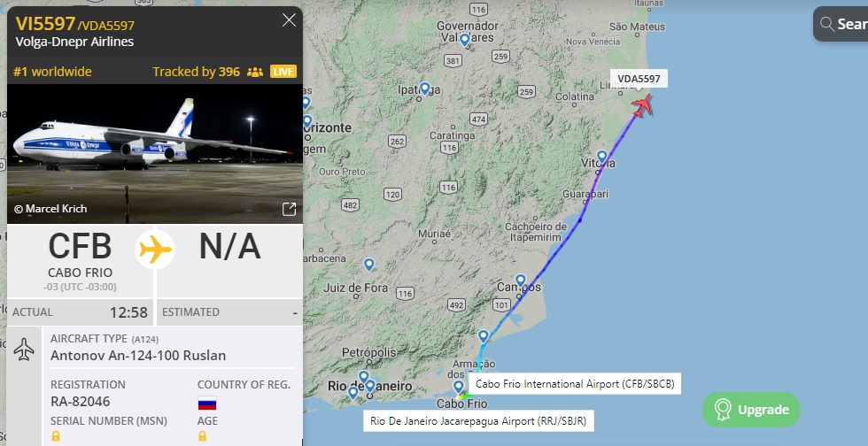Open the RA-82046 registration link
The height and width of the screenshot is (446, 868).
click(x=81, y=401)
